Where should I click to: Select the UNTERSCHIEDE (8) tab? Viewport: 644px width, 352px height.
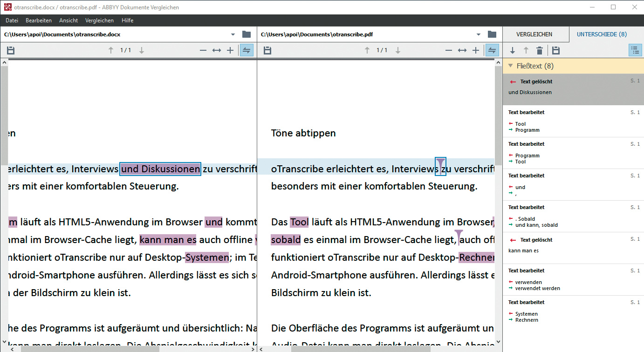coord(602,34)
